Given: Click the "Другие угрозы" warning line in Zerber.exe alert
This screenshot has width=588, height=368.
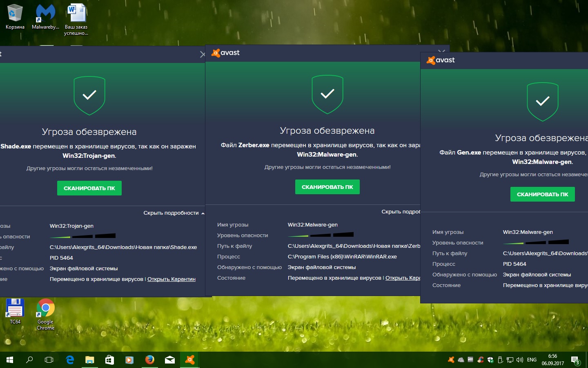Looking at the screenshot, I should coord(327,167).
